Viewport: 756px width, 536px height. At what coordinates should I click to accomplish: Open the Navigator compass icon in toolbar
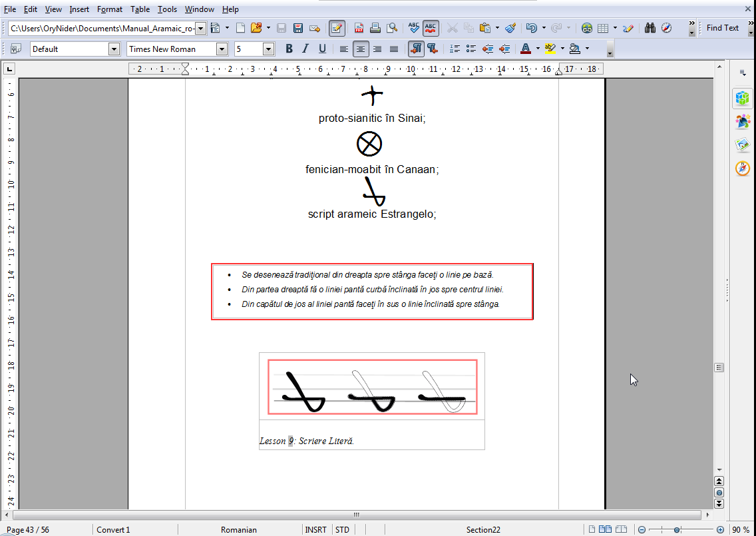point(666,28)
